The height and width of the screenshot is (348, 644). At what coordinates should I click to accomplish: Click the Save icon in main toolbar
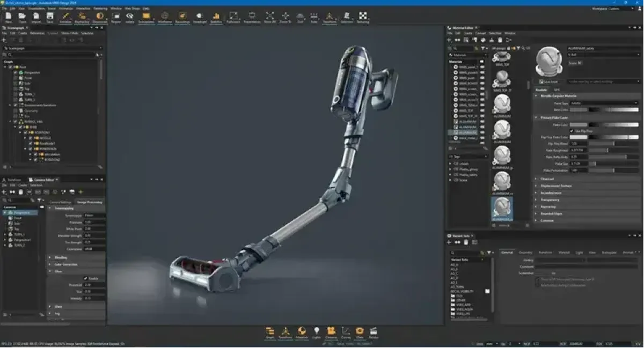pyautogui.click(x=50, y=17)
